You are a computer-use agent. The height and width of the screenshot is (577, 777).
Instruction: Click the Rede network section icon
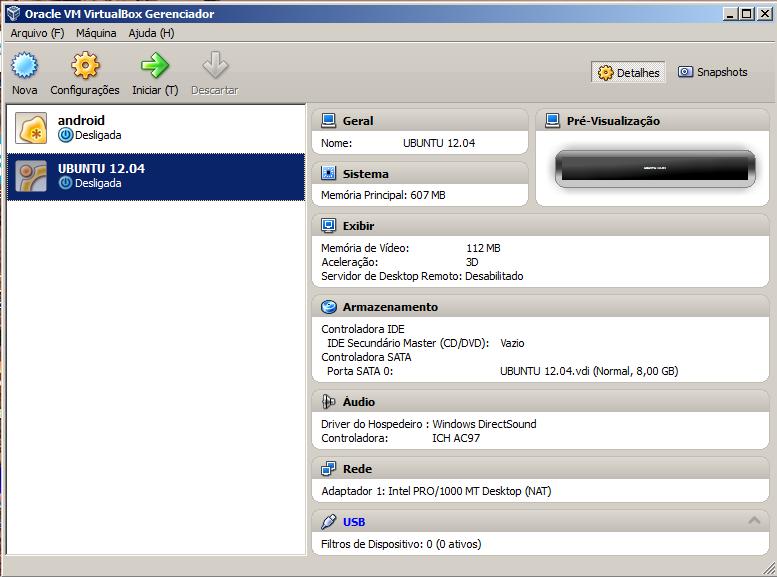click(x=328, y=468)
